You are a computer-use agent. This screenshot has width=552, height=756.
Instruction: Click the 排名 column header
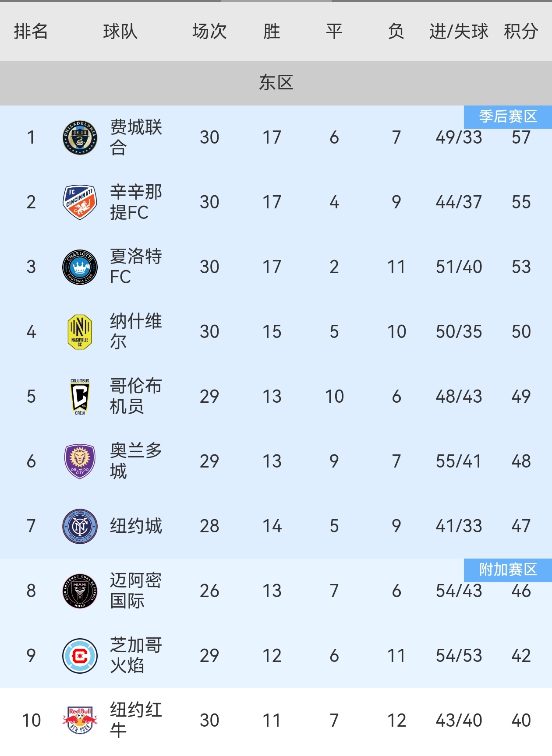pos(31,32)
